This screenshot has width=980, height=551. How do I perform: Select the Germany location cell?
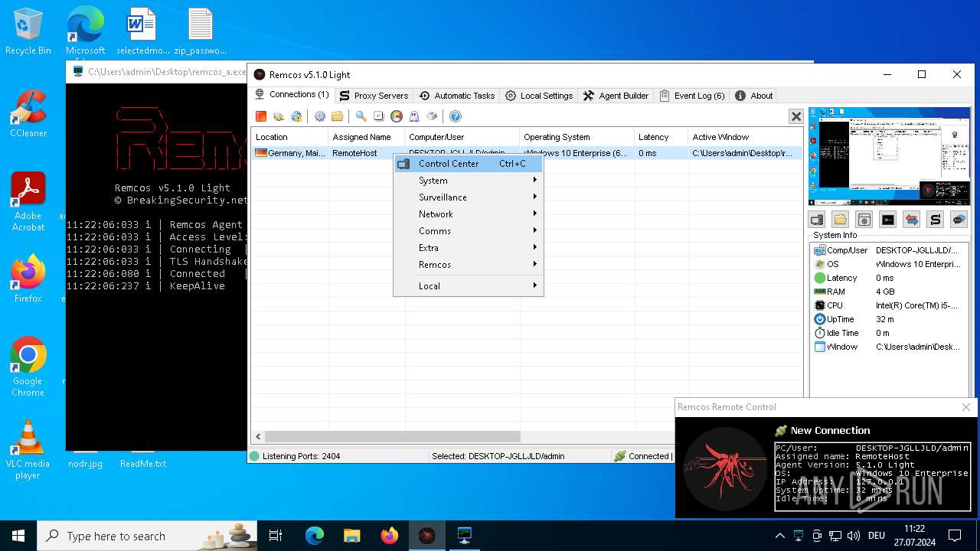coord(290,153)
